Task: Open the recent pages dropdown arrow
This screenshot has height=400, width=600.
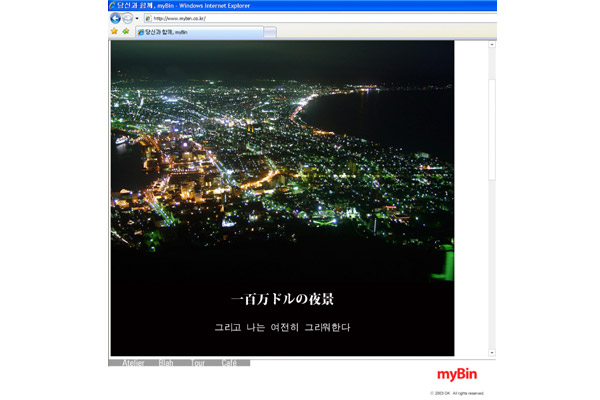Action: 137,18
